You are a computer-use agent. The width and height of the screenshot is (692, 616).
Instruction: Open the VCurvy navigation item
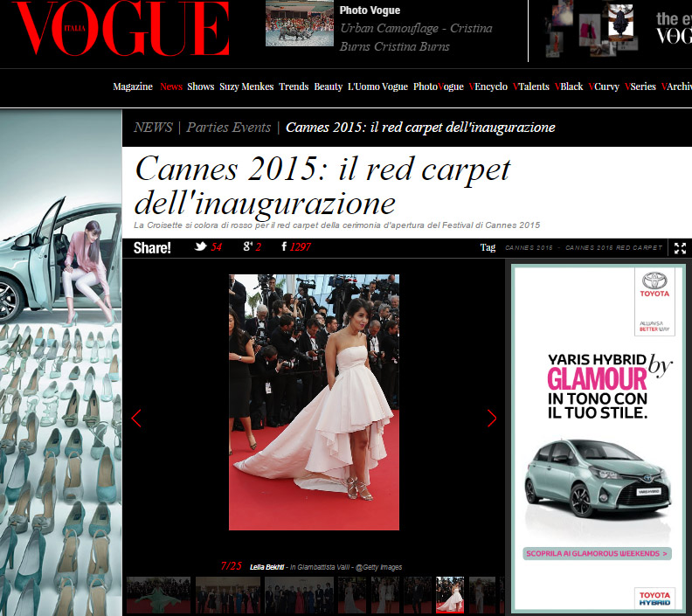coord(603,87)
